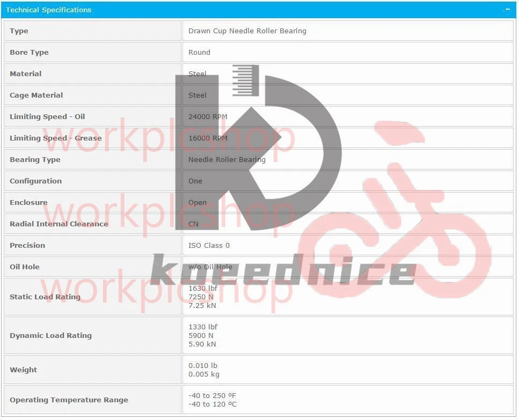The width and height of the screenshot is (519, 420).
Task: Select the '16000 RPM' value
Action: [x=208, y=138]
